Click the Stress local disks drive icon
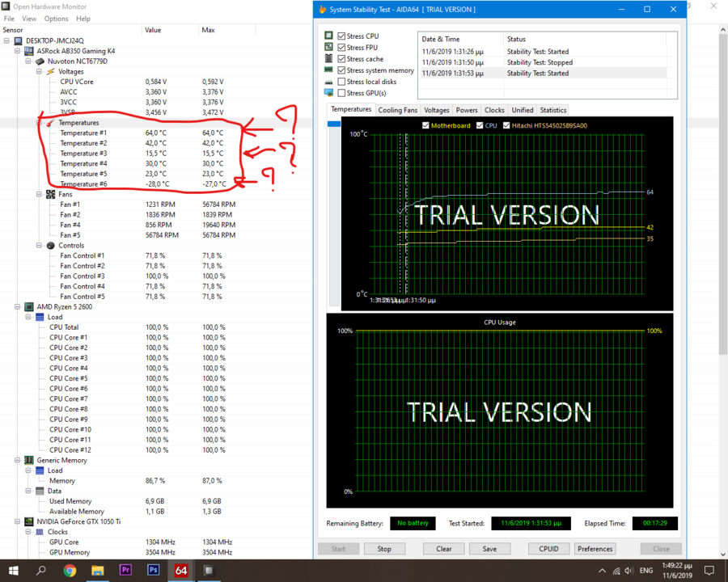This screenshot has height=582, width=728. 328,82
